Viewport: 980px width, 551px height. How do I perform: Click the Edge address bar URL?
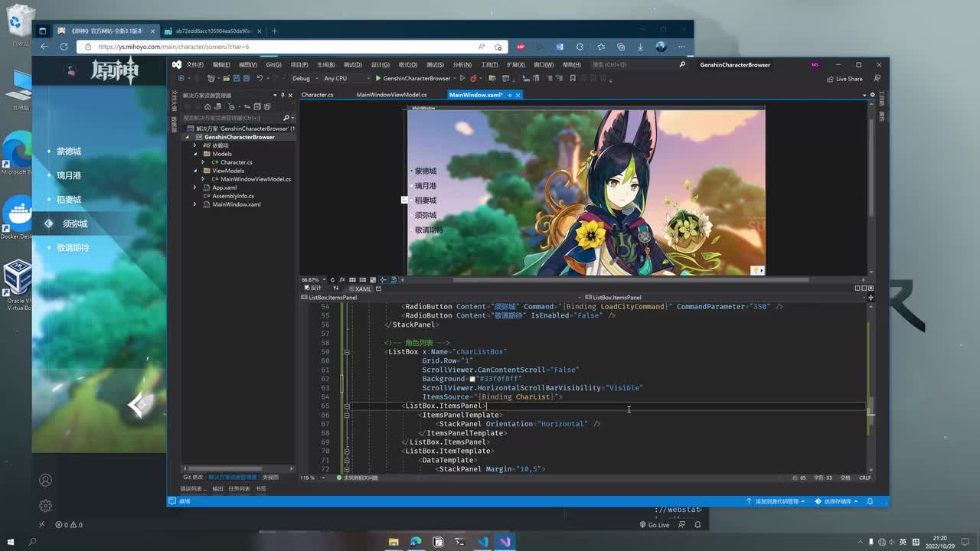(173, 47)
